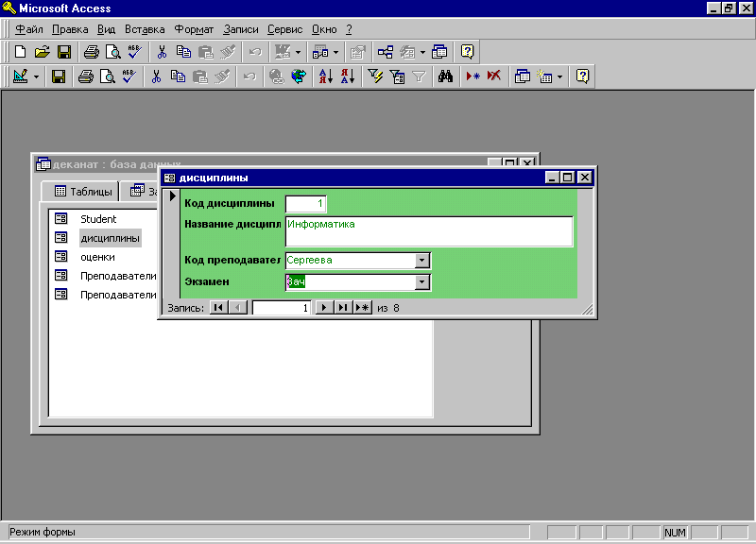Click the Код дисциплины field

[x=305, y=203]
